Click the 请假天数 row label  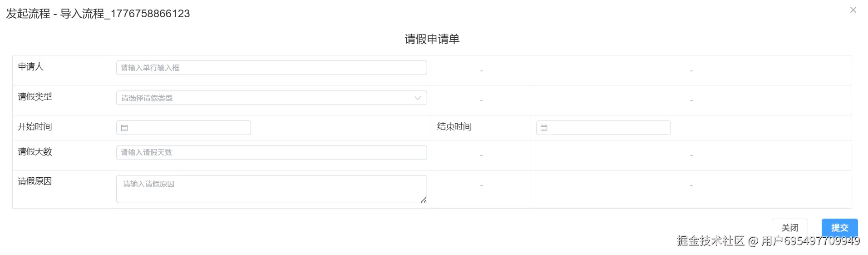(x=35, y=152)
